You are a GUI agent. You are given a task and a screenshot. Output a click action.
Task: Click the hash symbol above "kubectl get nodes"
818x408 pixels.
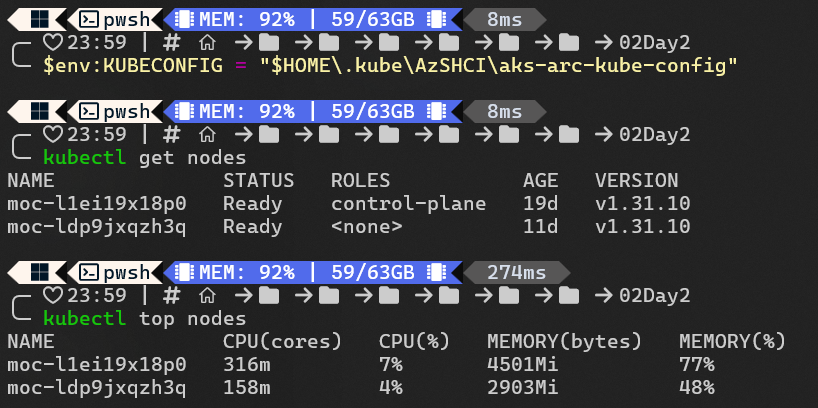click(171, 134)
